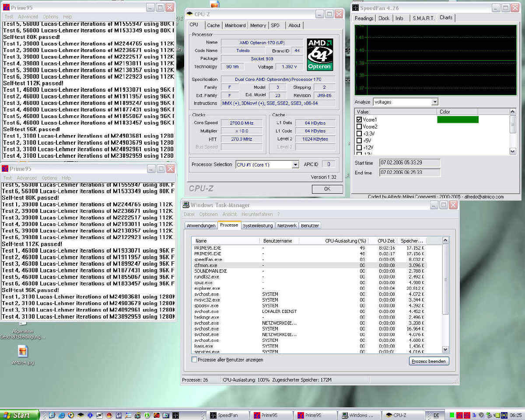
Task: Click the End time field in SpeedFan
Action: pyautogui.click(x=410, y=173)
